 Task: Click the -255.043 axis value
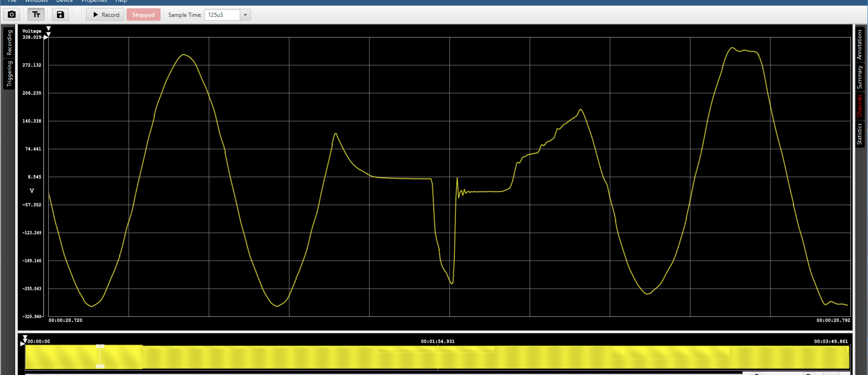32,289
